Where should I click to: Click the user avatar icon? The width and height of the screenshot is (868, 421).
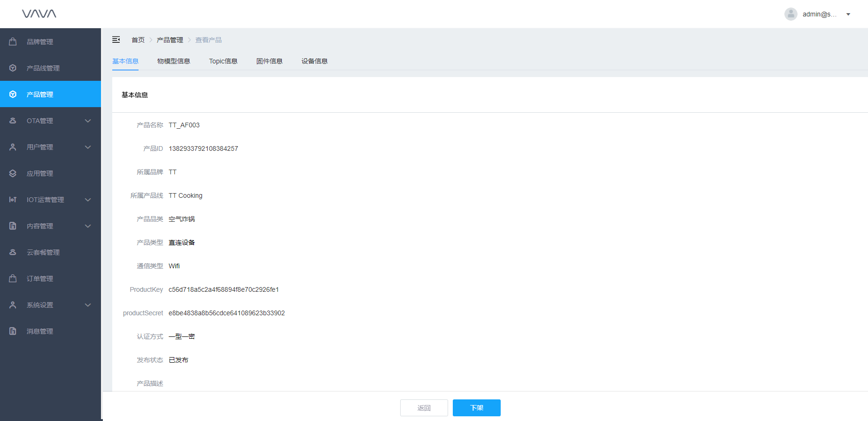coord(791,14)
